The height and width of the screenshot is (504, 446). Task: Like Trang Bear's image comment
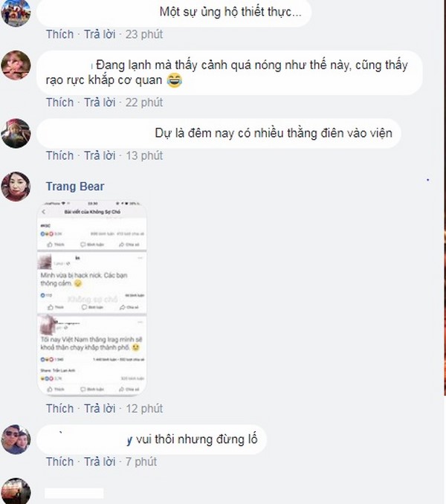59,409
